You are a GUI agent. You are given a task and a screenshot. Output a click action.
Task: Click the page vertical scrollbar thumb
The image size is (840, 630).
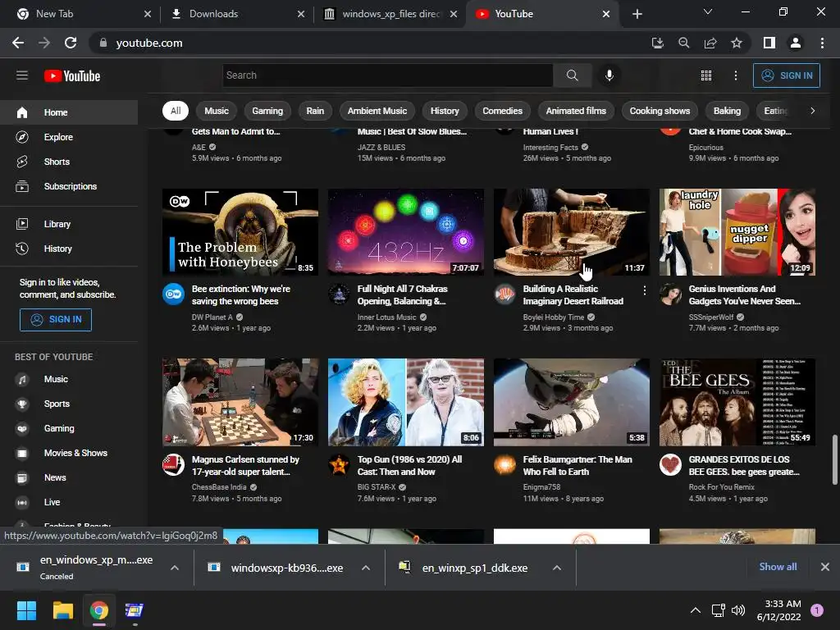click(834, 460)
